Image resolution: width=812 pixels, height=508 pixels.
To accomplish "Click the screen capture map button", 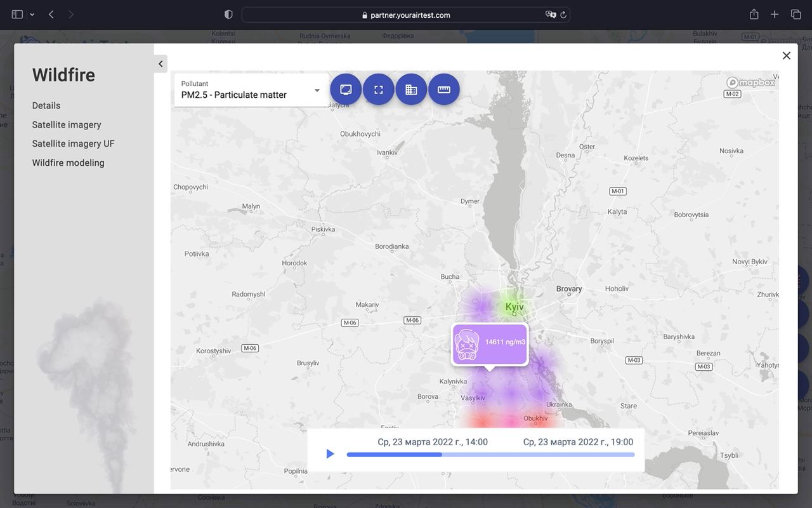I will pos(346,90).
